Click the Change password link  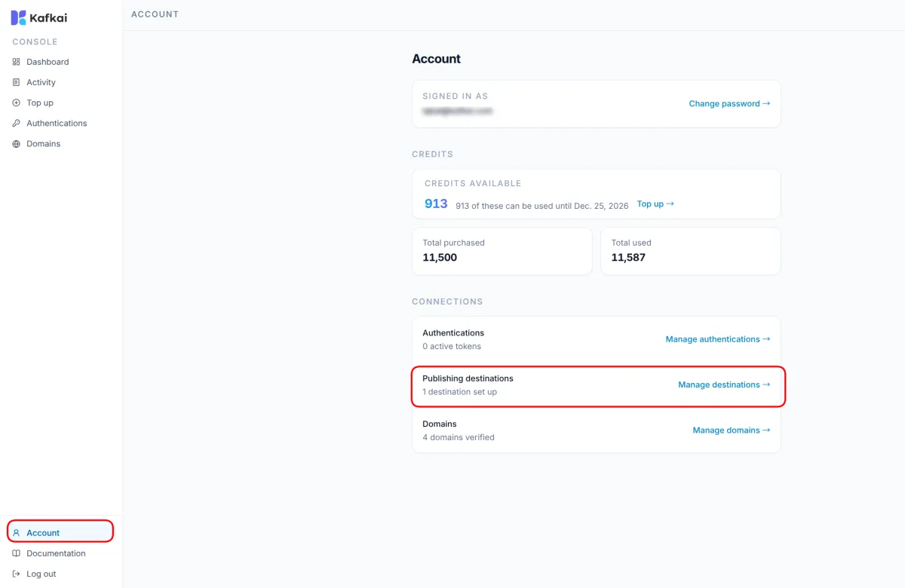tap(729, 104)
